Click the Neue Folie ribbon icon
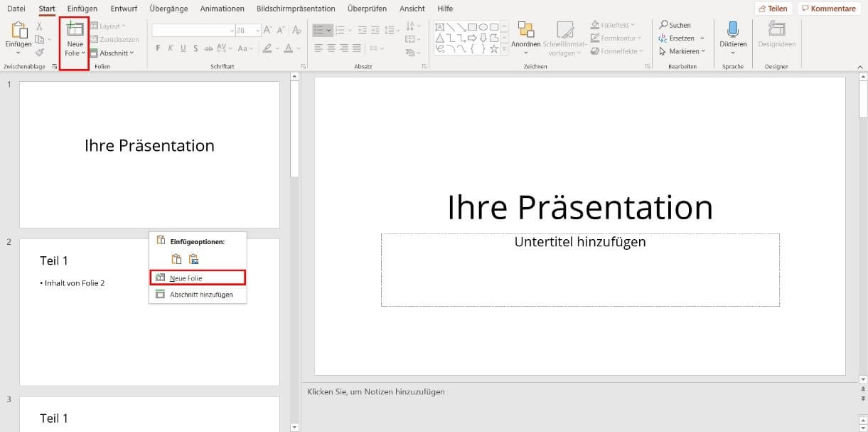This screenshot has width=868, height=432. click(75, 29)
